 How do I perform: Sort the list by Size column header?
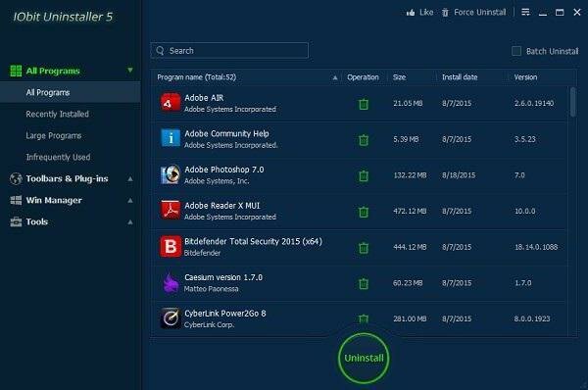400,77
